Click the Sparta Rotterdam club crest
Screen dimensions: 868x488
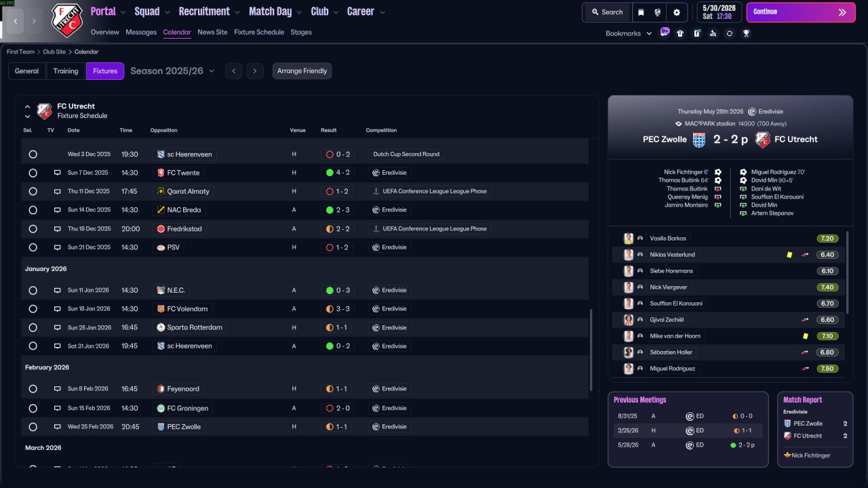point(161,327)
